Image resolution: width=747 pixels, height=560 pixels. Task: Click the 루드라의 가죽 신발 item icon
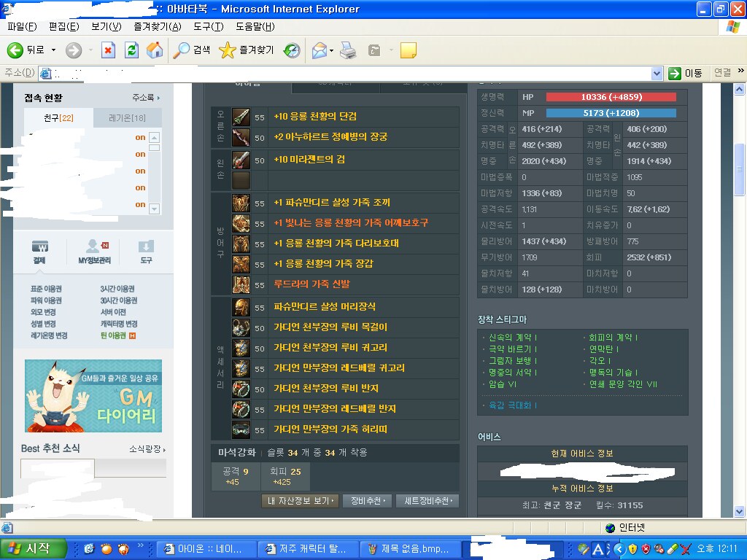pos(241,284)
